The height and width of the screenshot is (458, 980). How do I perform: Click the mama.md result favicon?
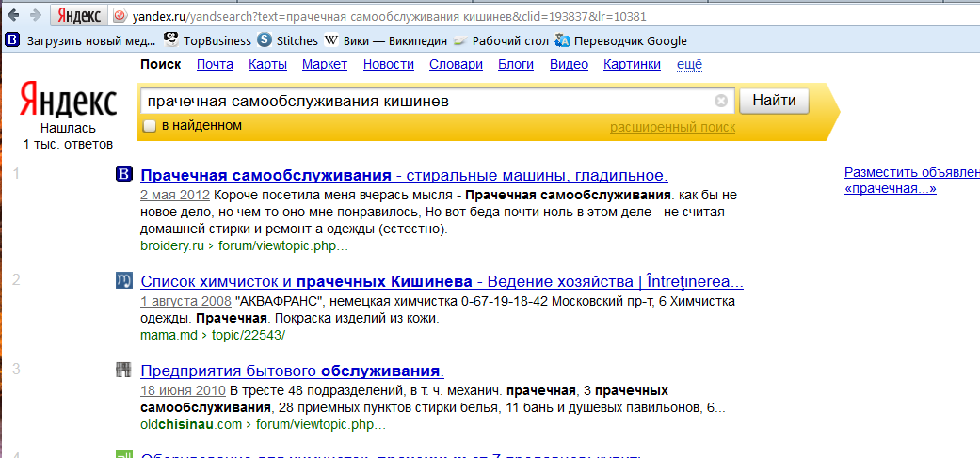click(124, 281)
